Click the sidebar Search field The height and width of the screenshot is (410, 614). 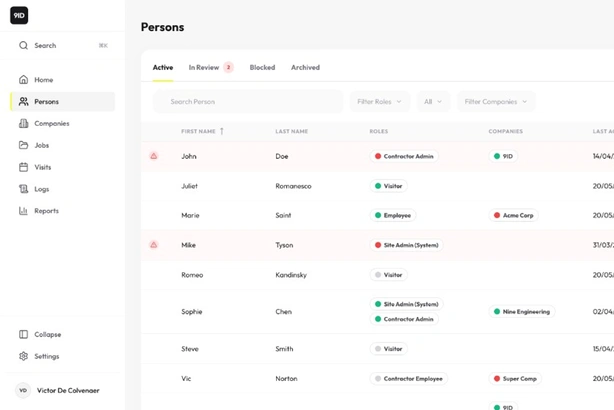63,45
